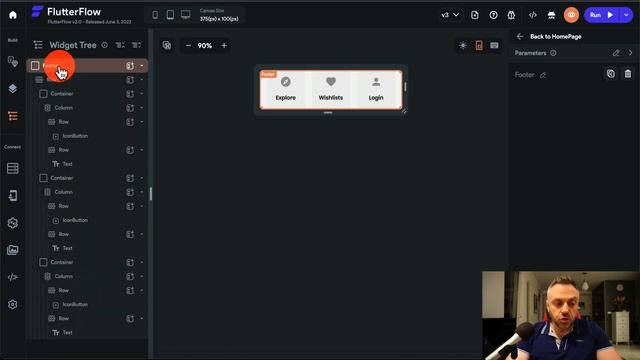Open the help question mark icon
This screenshot has width=640, height=360.
(493, 15)
